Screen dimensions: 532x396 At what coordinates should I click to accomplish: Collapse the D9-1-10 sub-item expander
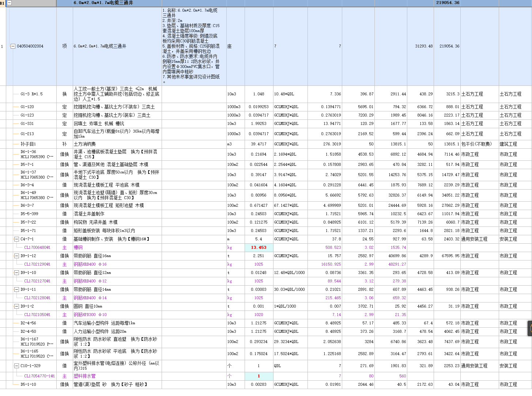tap(16, 273)
